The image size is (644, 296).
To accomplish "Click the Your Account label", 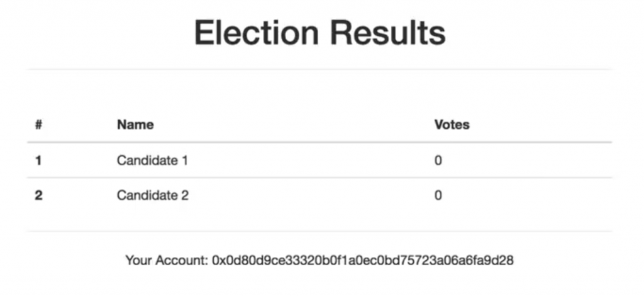I will [x=167, y=260].
